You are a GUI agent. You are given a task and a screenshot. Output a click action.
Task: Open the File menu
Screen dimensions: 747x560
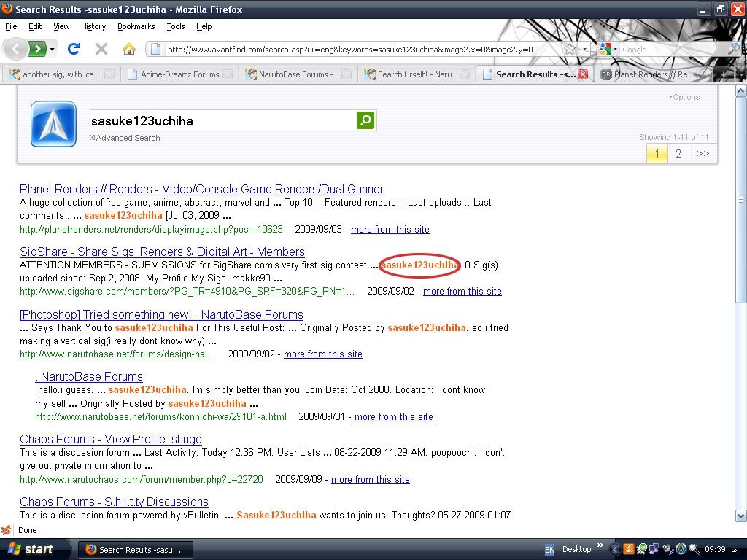tap(11, 26)
